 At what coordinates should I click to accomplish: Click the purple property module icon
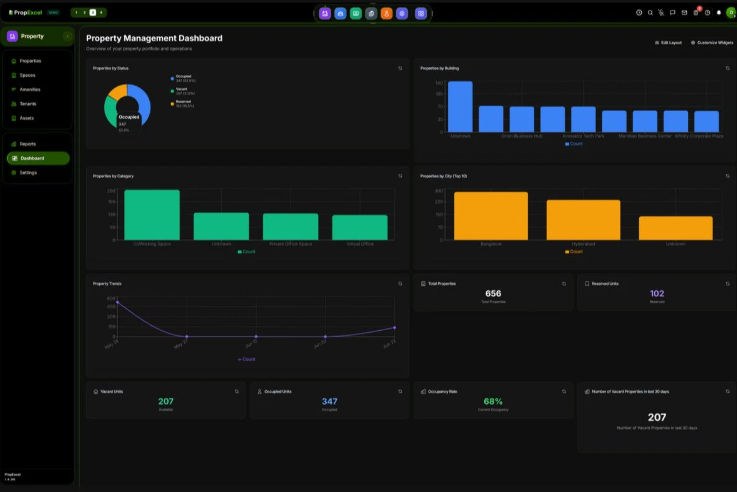click(325, 14)
